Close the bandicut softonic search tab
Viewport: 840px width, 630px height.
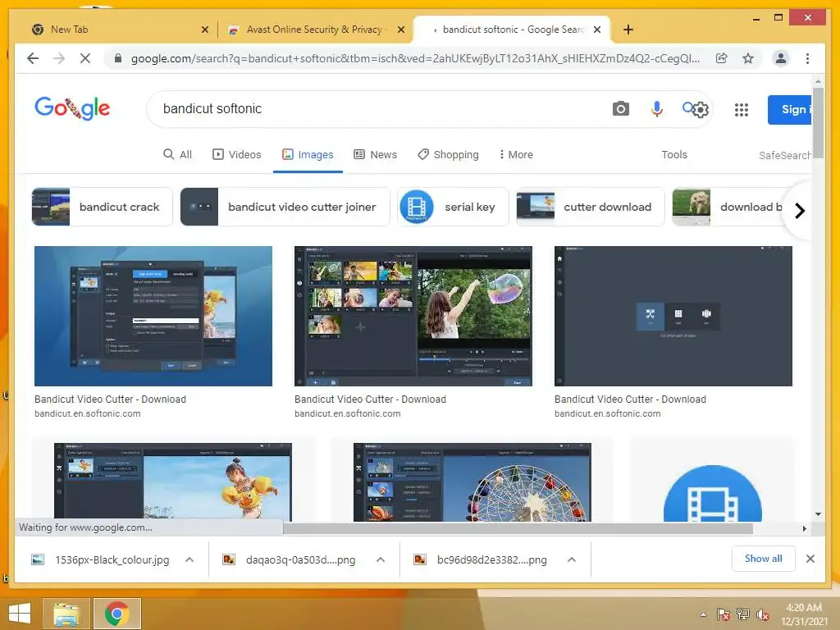click(x=597, y=30)
